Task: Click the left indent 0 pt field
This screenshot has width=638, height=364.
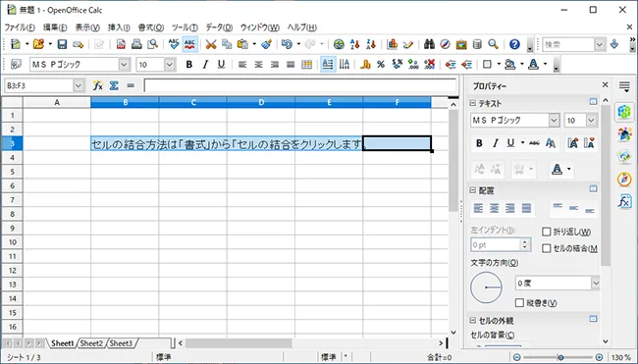Action: pos(496,245)
